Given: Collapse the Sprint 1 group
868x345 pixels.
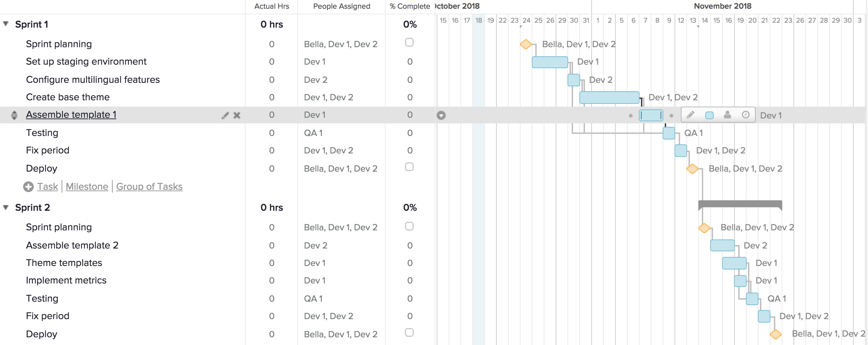Looking at the screenshot, I should 5,24.
